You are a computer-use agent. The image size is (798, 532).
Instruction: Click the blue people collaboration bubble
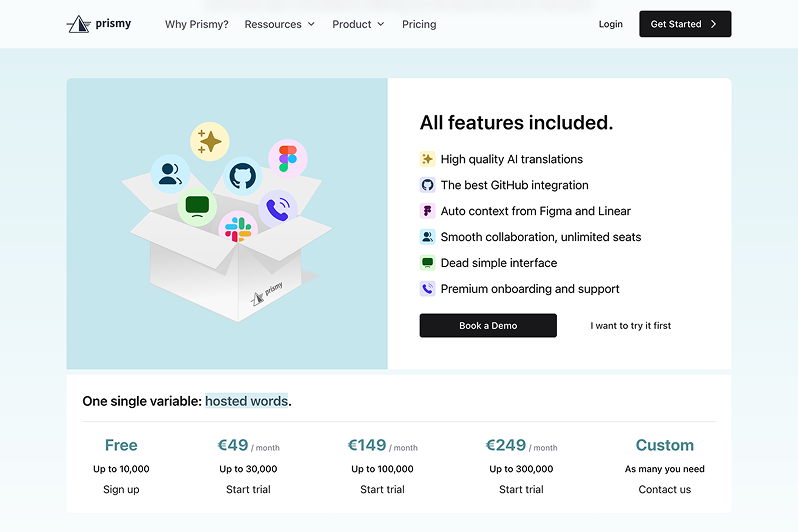coord(170,174)
